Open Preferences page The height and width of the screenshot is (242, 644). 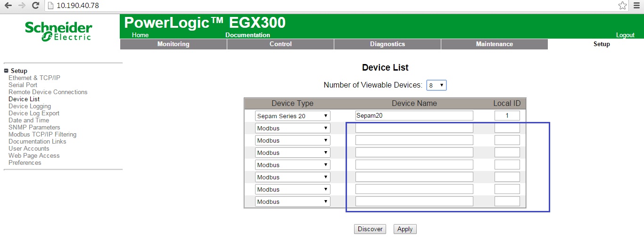[25, 162]
